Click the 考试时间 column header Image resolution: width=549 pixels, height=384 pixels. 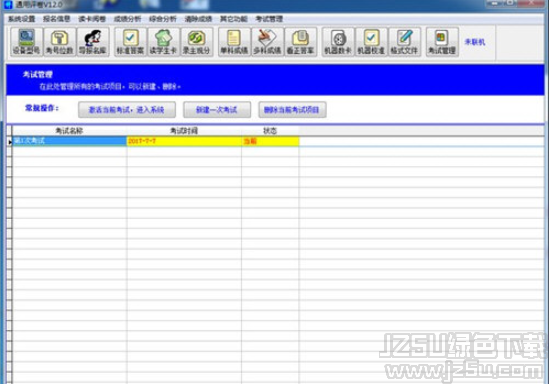[x=184, y=131]
